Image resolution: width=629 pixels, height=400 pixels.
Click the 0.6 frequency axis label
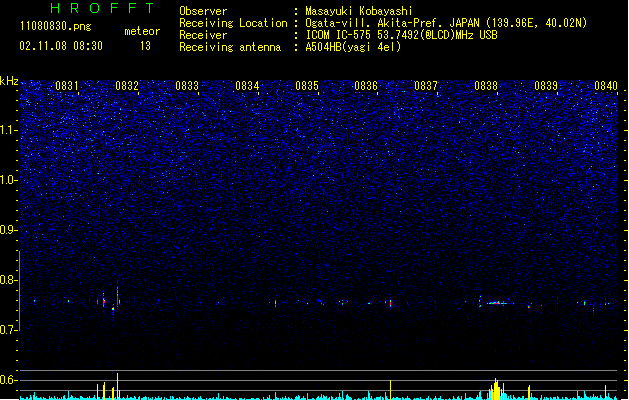pos(9,380)
